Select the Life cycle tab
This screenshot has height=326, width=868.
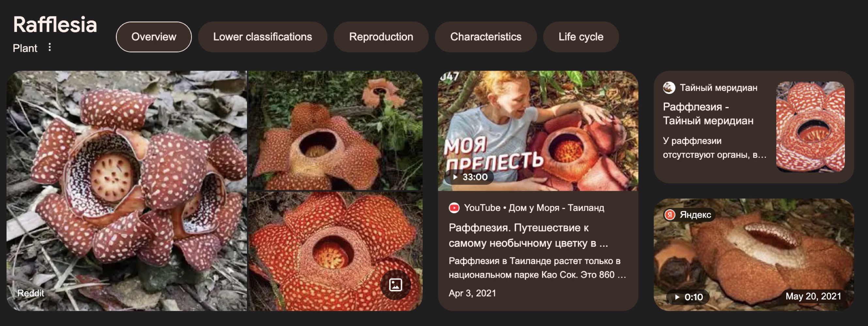[x=581, y=37]
